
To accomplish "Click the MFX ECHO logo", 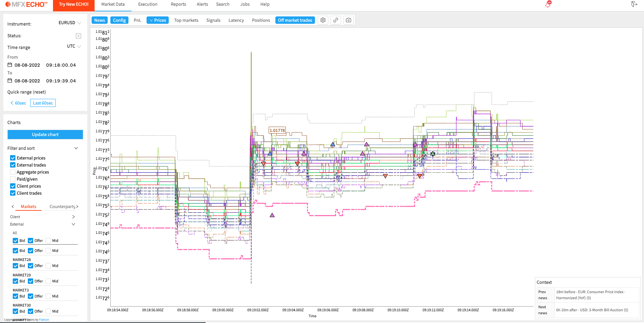I will 26,4.
